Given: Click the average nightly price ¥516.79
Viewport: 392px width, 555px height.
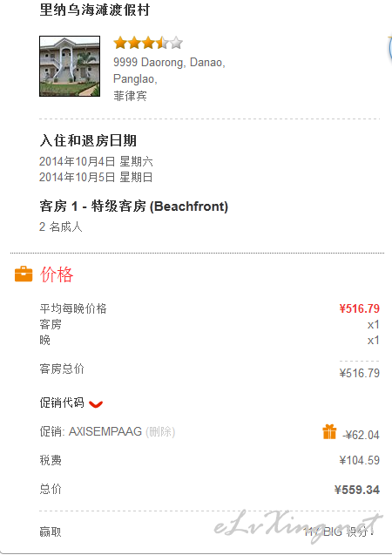Looking at the screenshot, I should (x=360, y=308).
